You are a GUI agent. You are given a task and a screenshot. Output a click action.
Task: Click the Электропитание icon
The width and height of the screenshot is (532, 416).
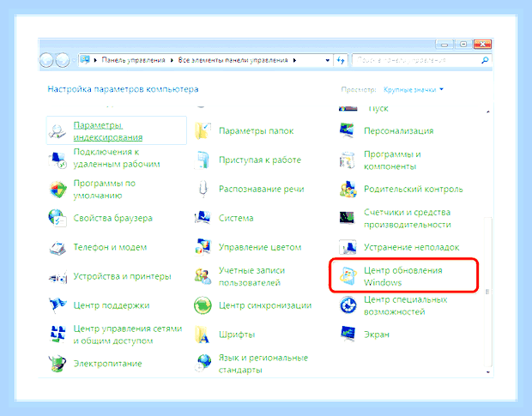tap(57, 364)
